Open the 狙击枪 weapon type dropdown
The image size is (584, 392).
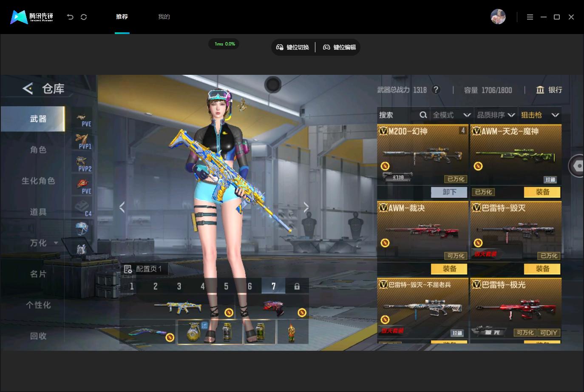pos(539,115)
